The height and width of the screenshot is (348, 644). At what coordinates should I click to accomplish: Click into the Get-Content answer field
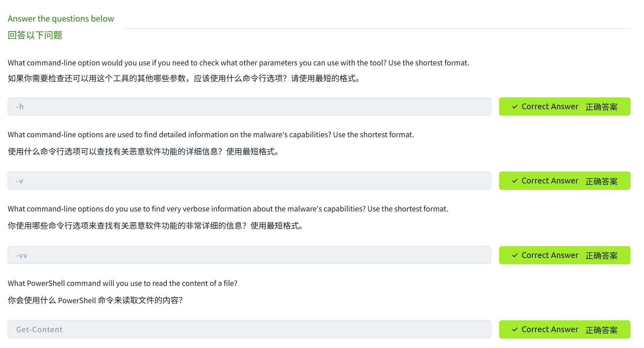click(249, 329)
